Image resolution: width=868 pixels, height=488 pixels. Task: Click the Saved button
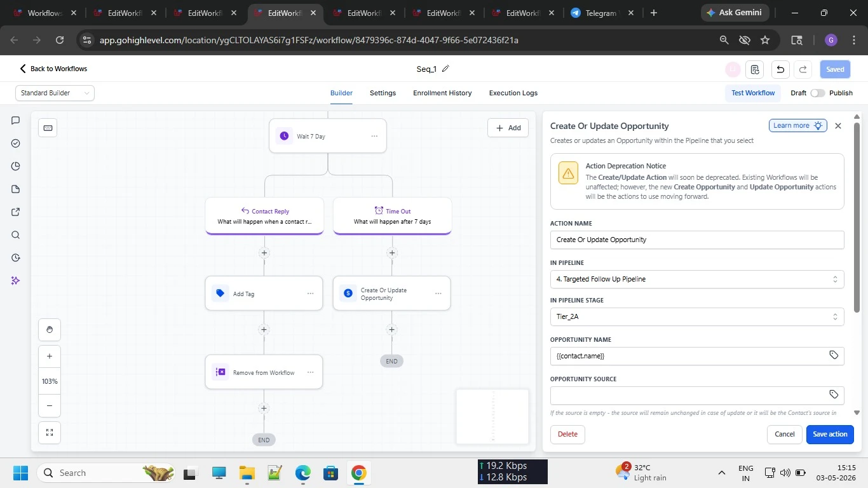click(x=835, y=69)
